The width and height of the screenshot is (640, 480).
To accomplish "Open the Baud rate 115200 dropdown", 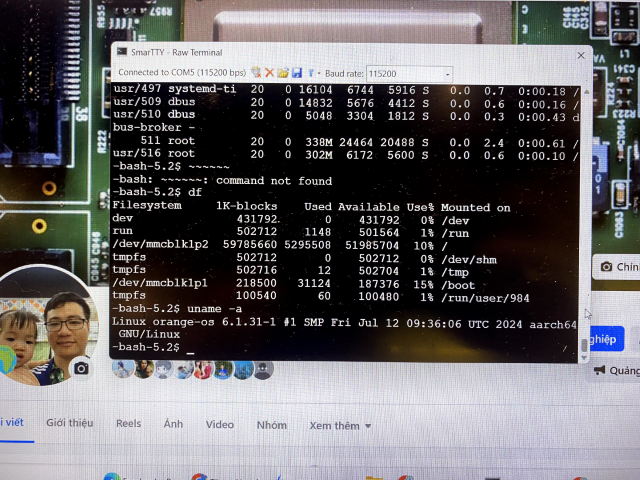I will 409,74.
